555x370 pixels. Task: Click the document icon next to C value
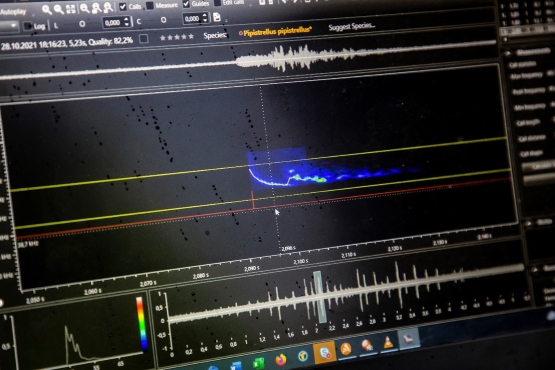click(x=217, y=17)
